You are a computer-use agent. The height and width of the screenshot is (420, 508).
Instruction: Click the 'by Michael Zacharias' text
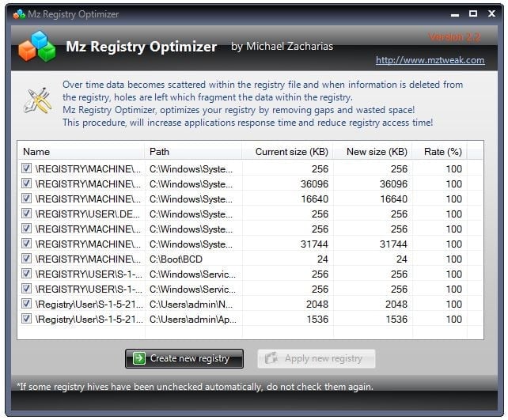click(x=282, y=47)
